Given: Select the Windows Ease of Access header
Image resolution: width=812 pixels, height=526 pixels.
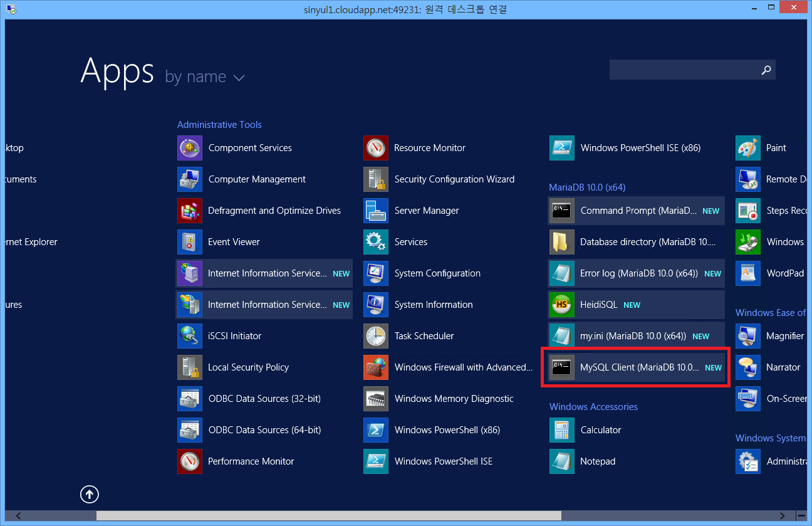Looking at the screenshot, I should click(770, 313).
